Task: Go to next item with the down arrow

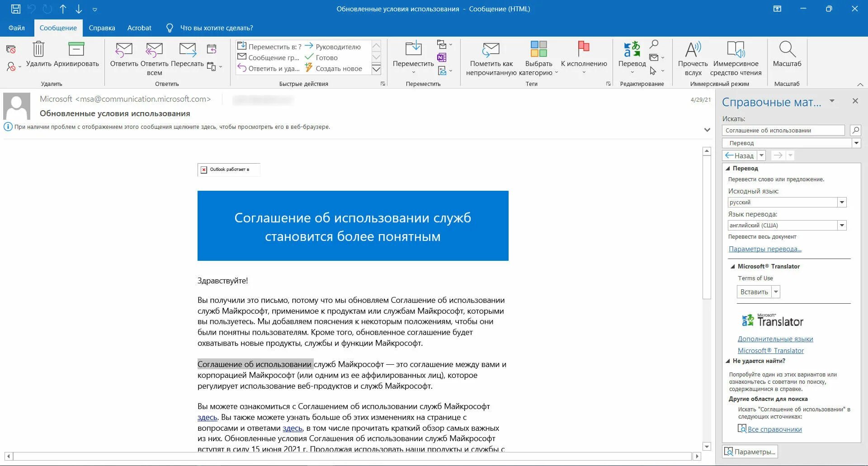Action: [x=79, y=9]
